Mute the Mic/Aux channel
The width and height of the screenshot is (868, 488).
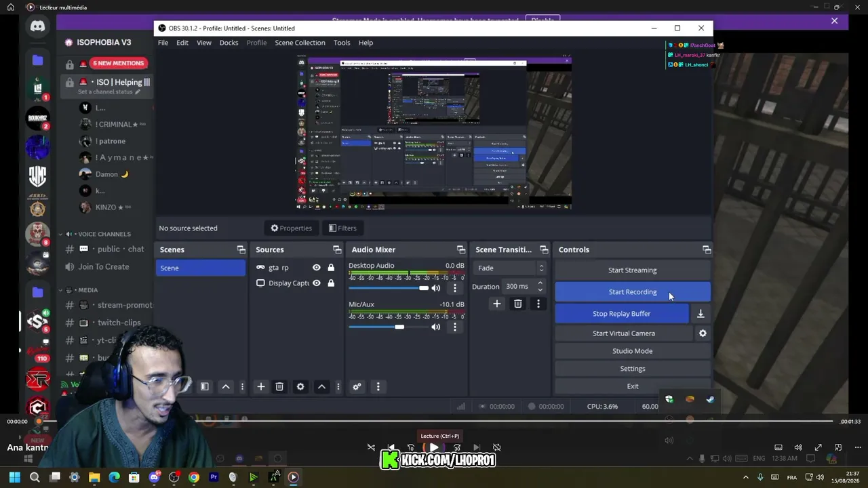coord(435,327)
